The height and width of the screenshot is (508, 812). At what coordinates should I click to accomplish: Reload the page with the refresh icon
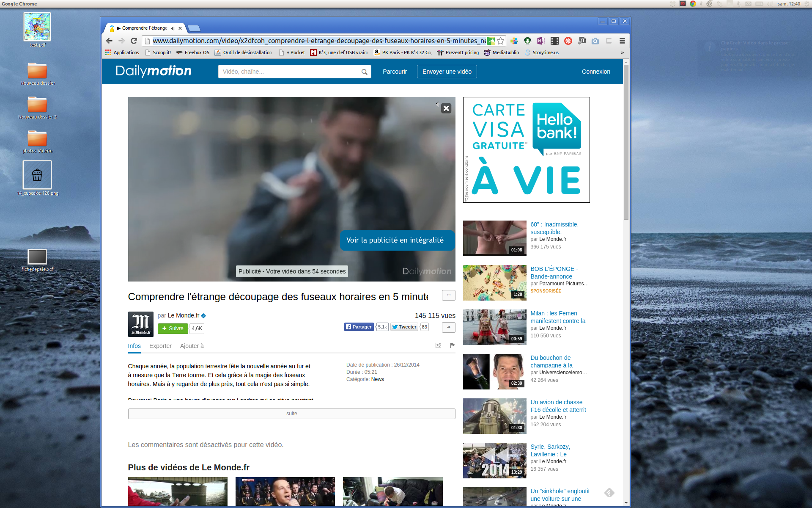(134, 41)
